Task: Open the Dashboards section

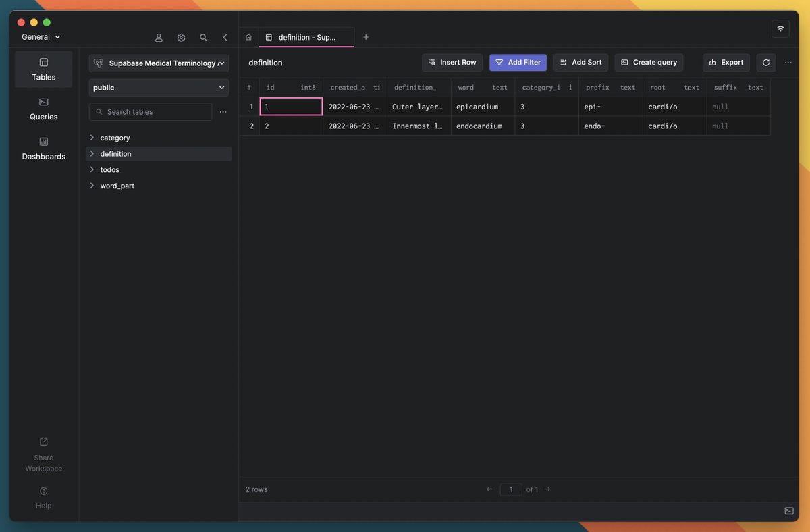Action: 44,149
